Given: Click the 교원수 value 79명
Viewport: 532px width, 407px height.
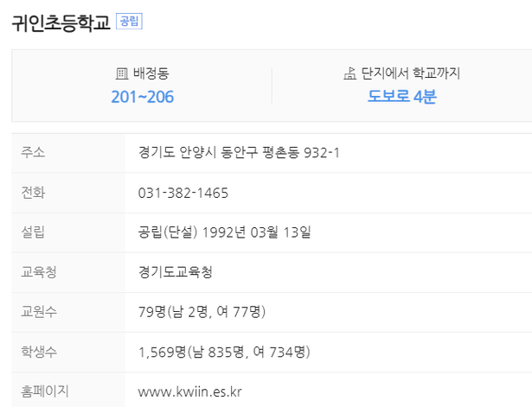Looking at the screenshot, I should (151, 312).
